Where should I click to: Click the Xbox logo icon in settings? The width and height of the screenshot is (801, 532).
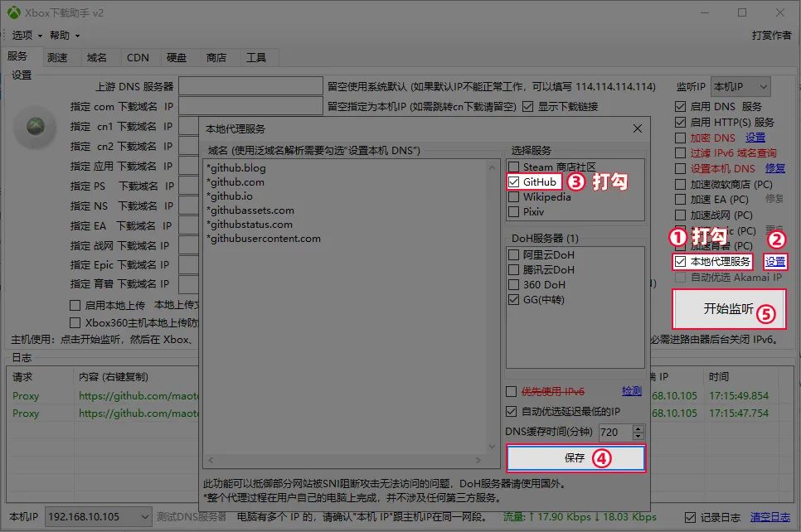(35, 126)
